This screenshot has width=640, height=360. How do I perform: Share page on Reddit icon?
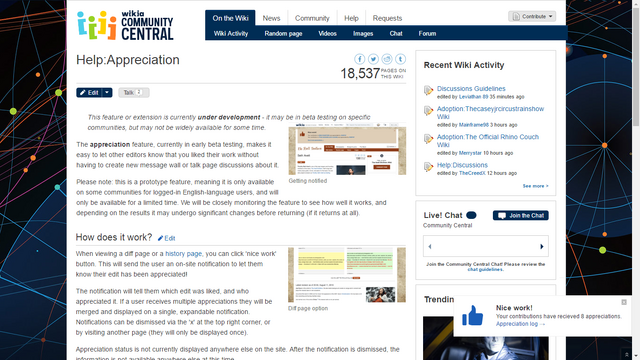387,59
